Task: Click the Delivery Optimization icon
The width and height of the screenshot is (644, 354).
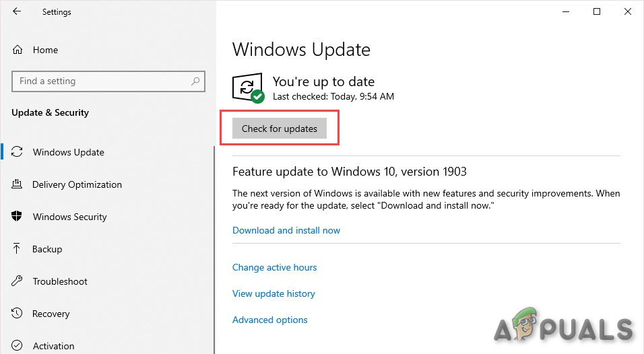Action: [x=18, y=184]
